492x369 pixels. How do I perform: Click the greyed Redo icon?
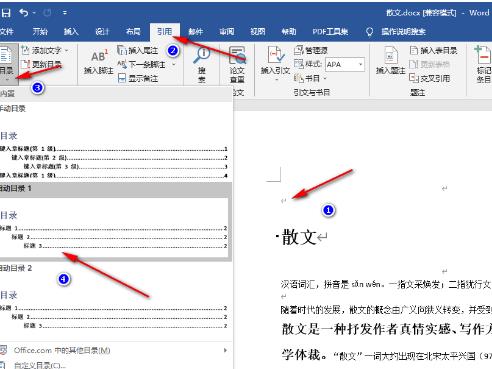[x=47, y=13]
